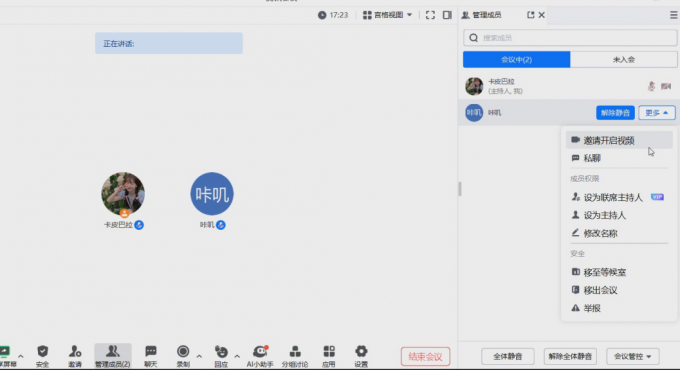This screenshot has height=370, width=680.
Task: Click the mute badge beside 咔叽 name in grid
Action: 221,225
